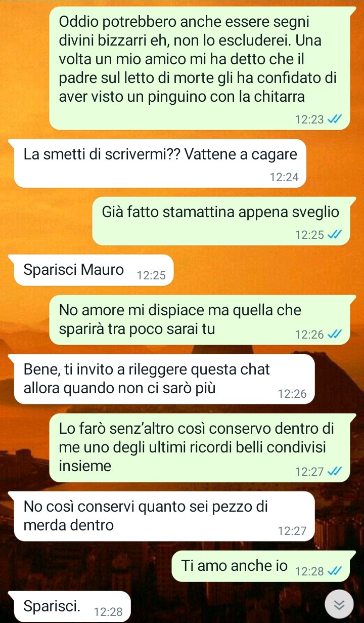Select the 'Sparisci Mauro' message bubble
Screen dimensions: 364x623
coord(90,271)
